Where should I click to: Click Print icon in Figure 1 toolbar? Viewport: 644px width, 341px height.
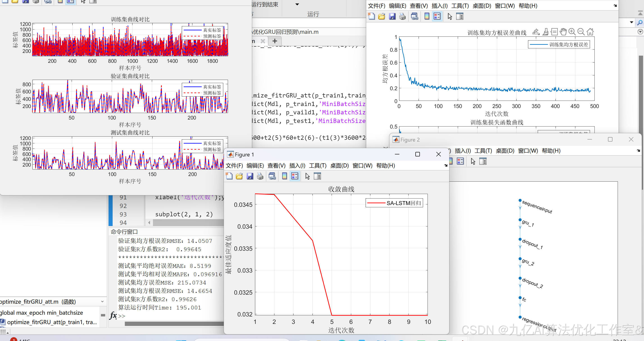click(260, 176)
